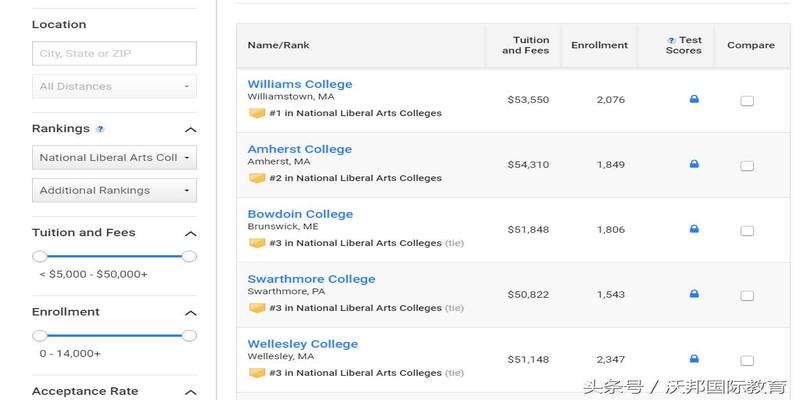
Task: Check the Compare box for Amherst College
Action: (x=747, y=166)
